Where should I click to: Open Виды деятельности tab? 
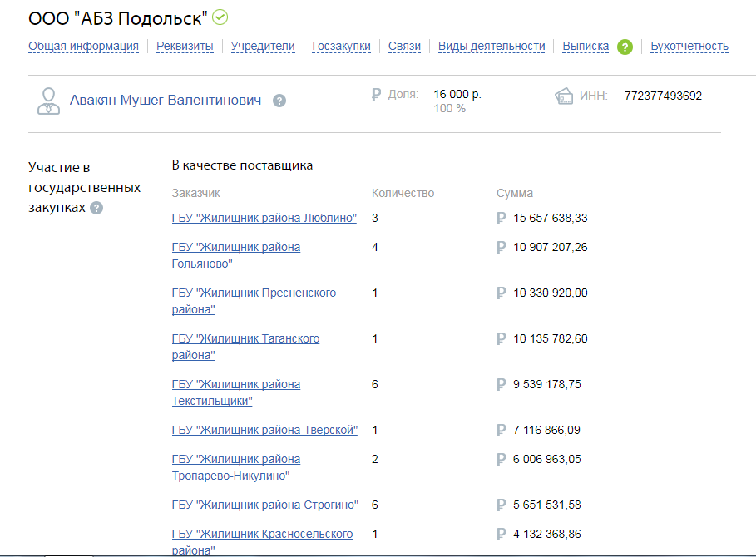click(x=492, y=47)
